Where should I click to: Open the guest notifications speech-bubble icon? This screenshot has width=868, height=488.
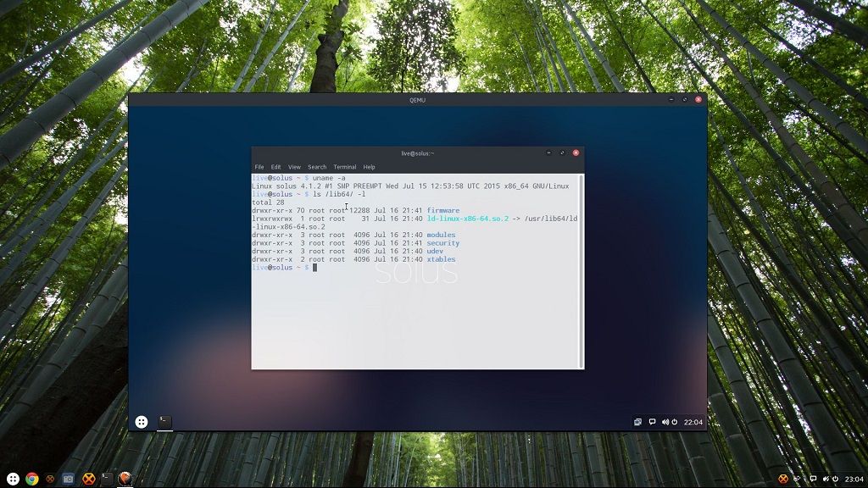click(x=652, y=422)
